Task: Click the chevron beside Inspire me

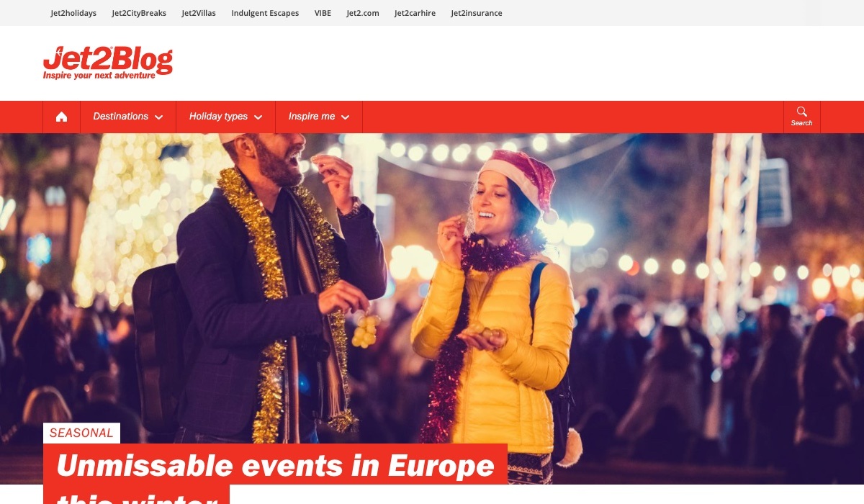Action: coord(345,117)
